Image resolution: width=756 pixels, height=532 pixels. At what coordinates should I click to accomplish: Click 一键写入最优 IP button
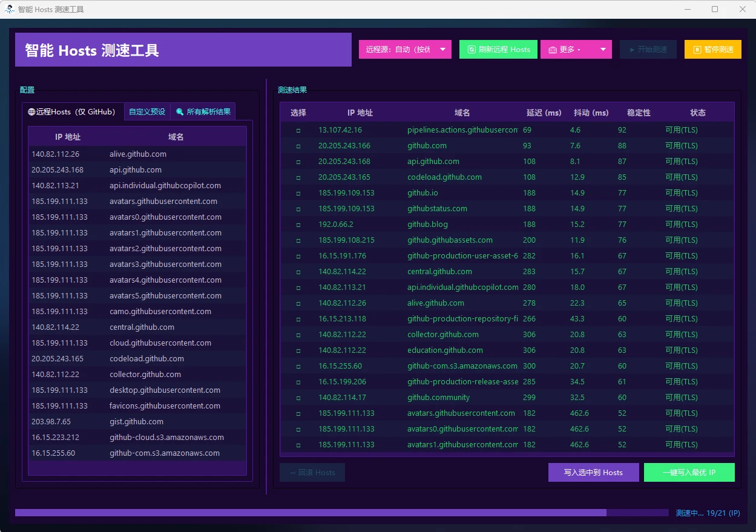pyautogui.click(x=689, y=473)
